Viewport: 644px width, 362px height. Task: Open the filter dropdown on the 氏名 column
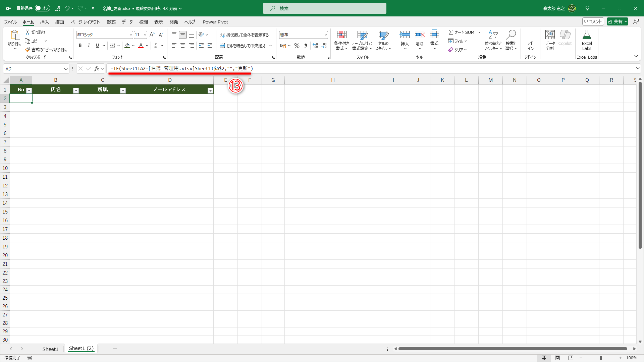(76, 90)
